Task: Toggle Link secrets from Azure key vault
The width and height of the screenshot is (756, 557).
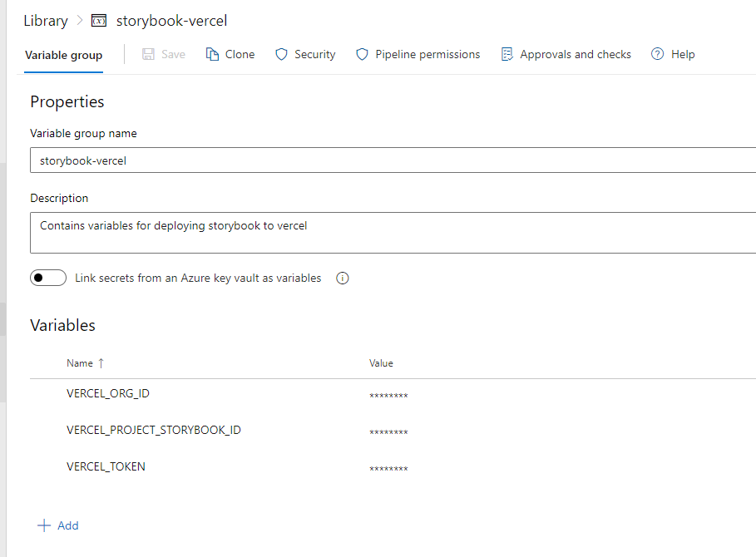Action: click(48, 278)
